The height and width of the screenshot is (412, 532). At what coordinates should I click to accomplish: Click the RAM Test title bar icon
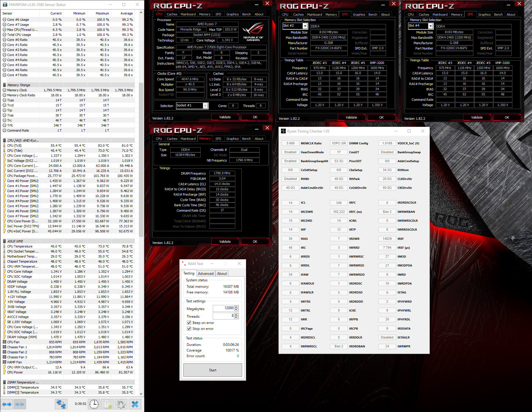184,264
